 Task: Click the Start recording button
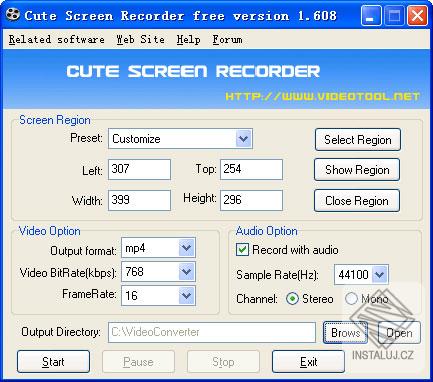click(53, 362)
